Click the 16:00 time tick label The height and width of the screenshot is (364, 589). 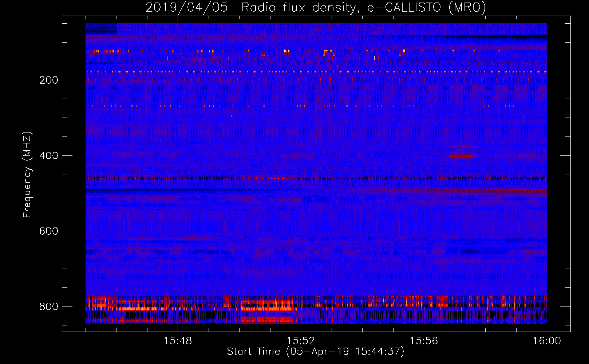coord(547,341)
